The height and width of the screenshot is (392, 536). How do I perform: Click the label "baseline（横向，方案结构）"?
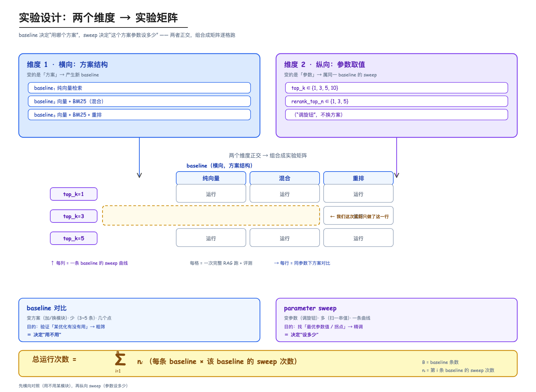click(219, 166)
